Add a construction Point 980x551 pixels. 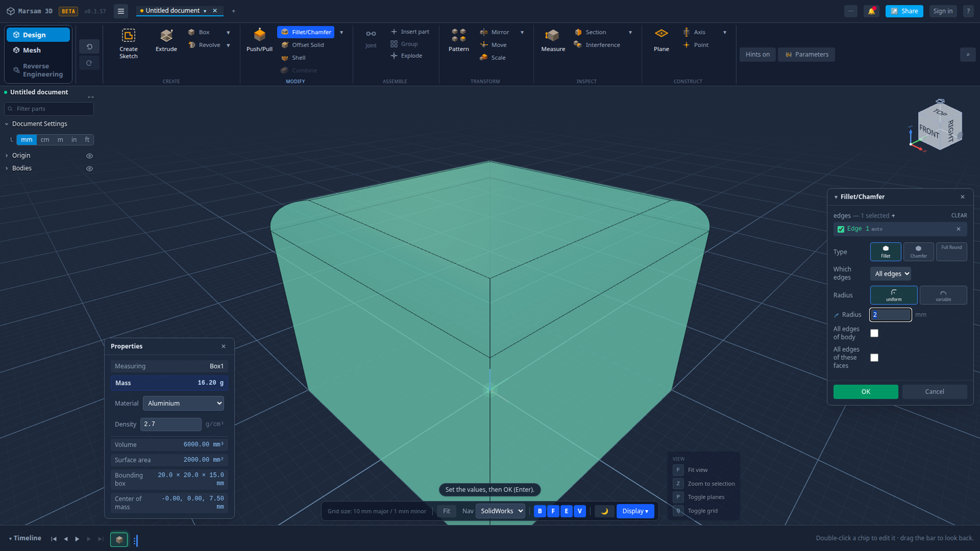[x=696, y=45]
